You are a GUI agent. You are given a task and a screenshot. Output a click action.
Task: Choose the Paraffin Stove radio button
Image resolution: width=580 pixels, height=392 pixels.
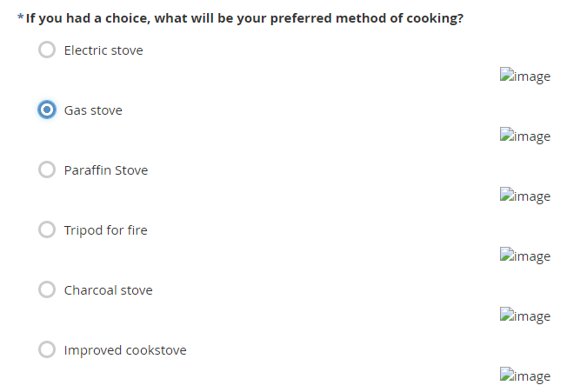click(47, 170)
